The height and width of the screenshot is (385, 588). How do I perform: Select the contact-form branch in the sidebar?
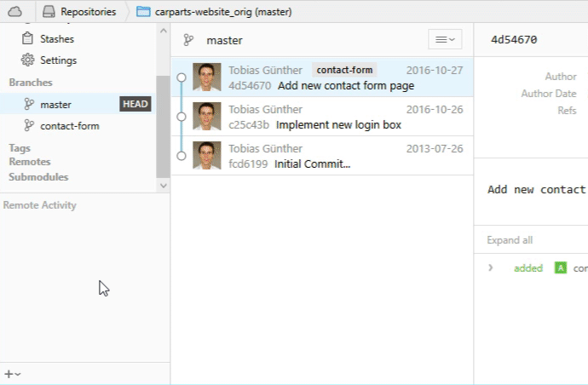tap(69, 126)
